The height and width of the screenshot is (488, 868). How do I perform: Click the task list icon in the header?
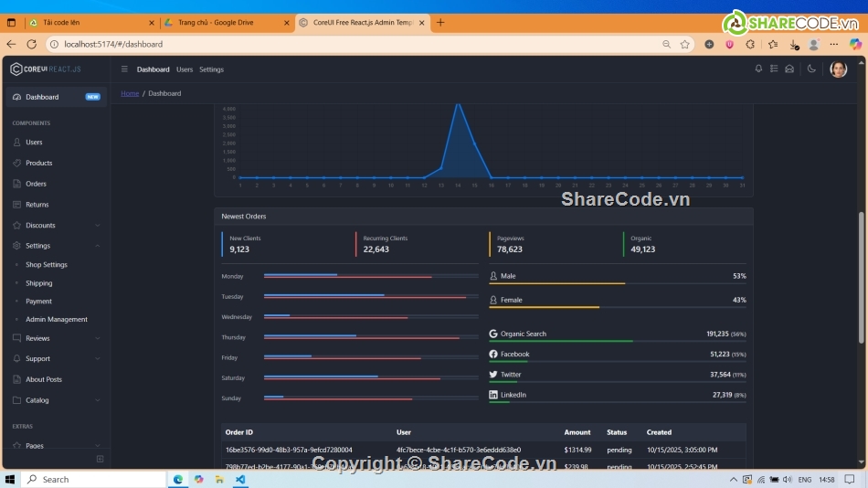[x=774, y=69]
